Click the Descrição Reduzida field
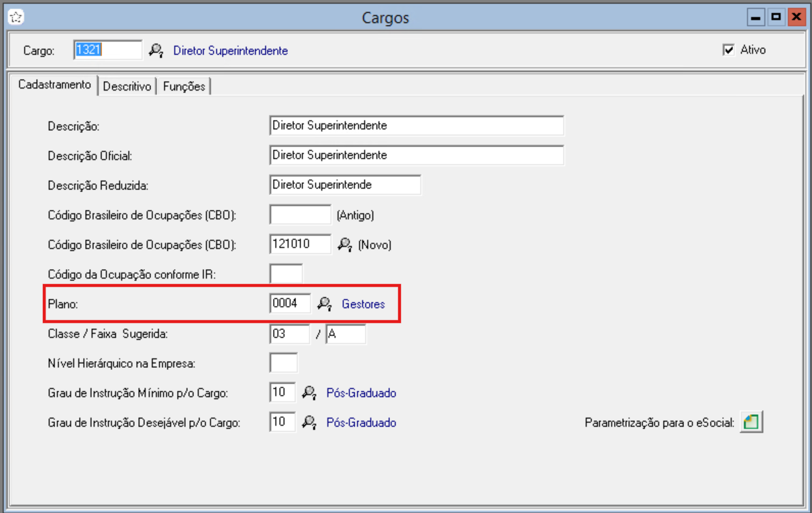This screenshot has width=812, height=513. point(344,185)
